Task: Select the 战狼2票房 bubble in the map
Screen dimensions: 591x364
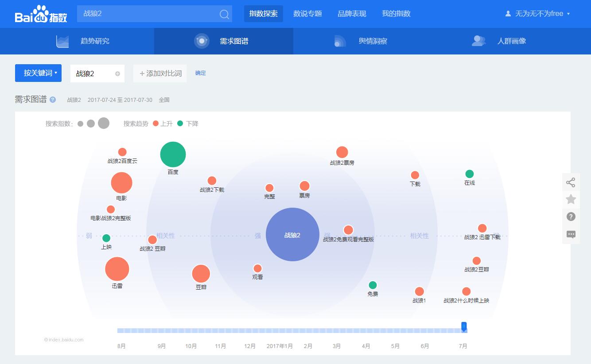Action: (x=342, y=153)
